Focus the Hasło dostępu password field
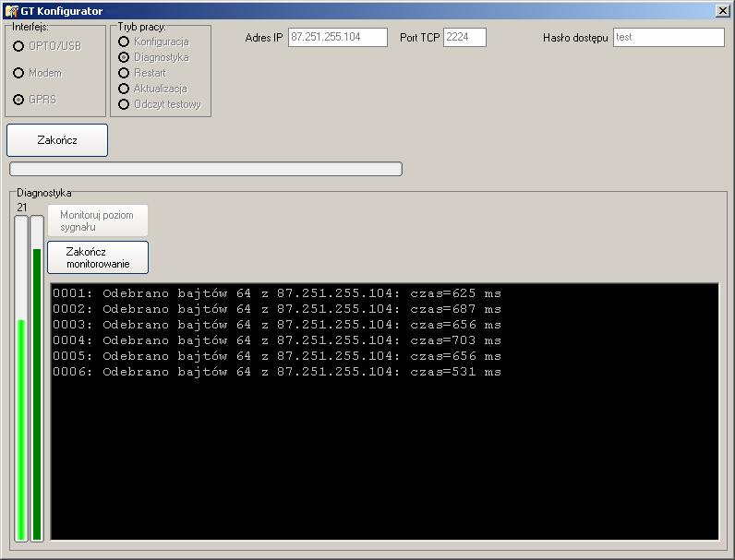 pyautogui.click(x=669, y=38)
